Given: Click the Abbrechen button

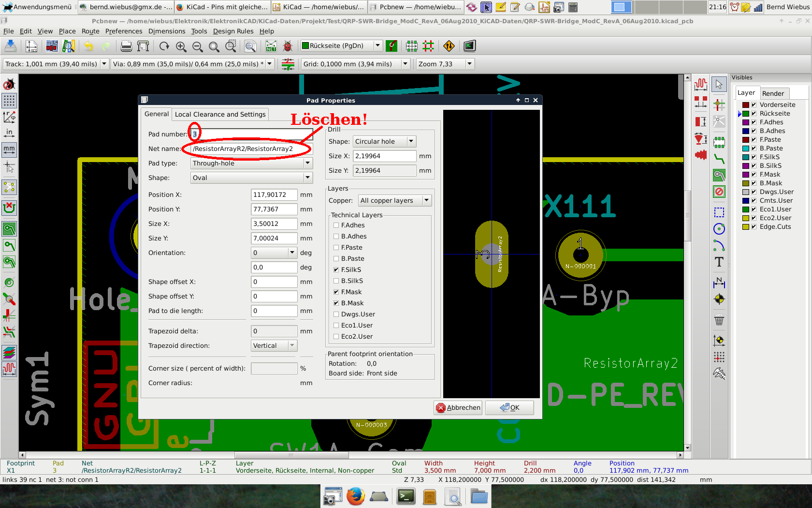Looking at the screenshot, I should (x=458, y=408).
